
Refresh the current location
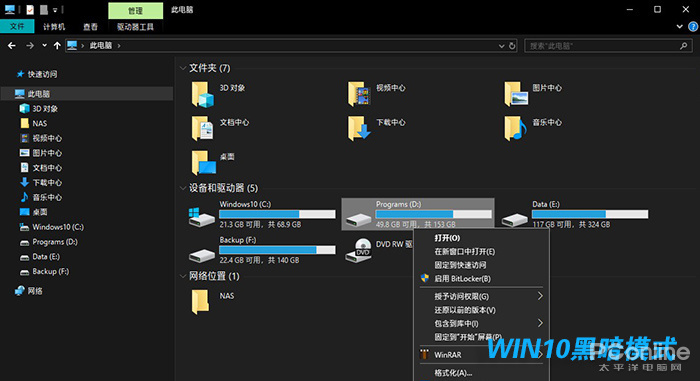512,46
